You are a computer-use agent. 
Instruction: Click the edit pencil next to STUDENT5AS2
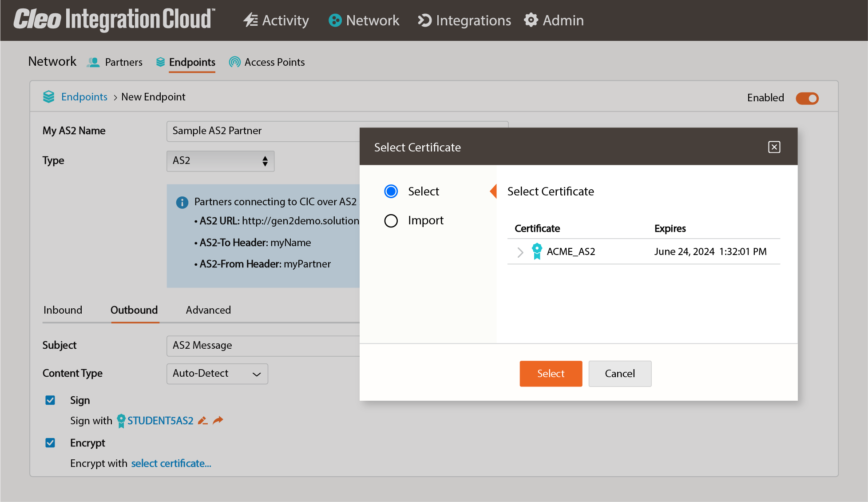(202, 420)
